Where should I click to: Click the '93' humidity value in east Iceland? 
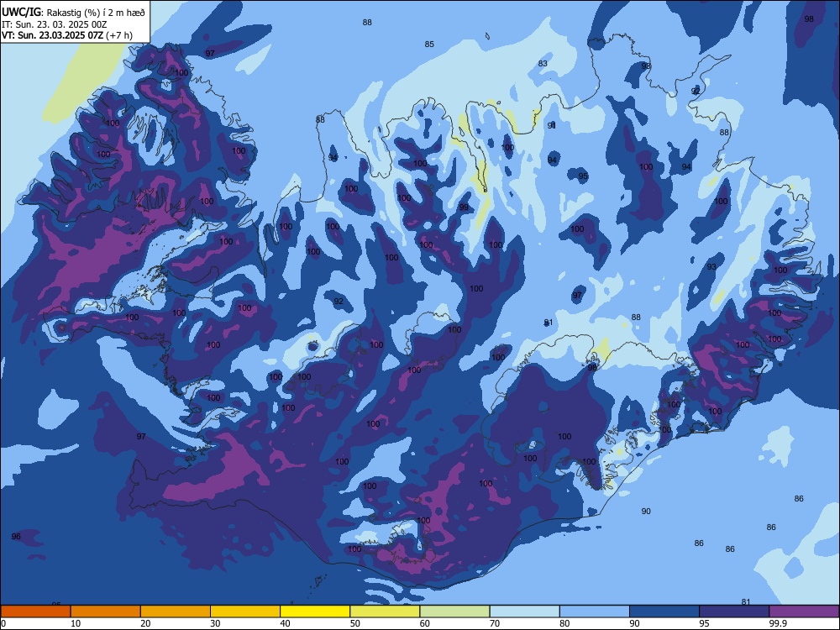tap(711, 267)
